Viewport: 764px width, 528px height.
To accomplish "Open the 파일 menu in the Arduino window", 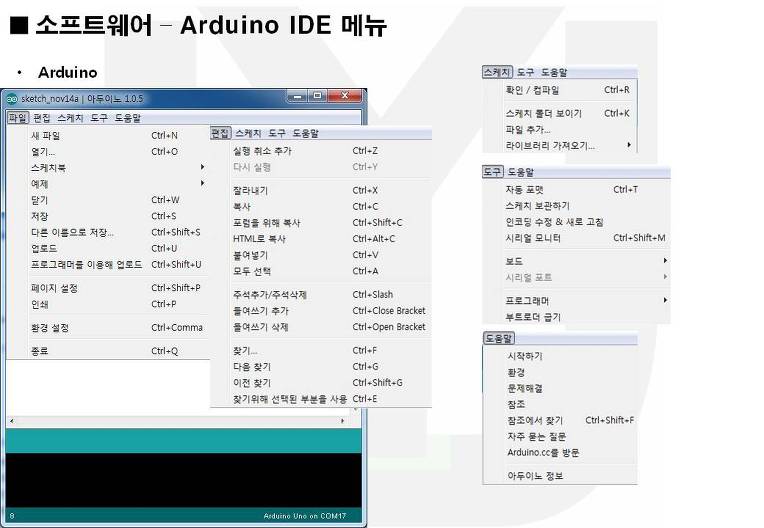I will click(18, 118).
